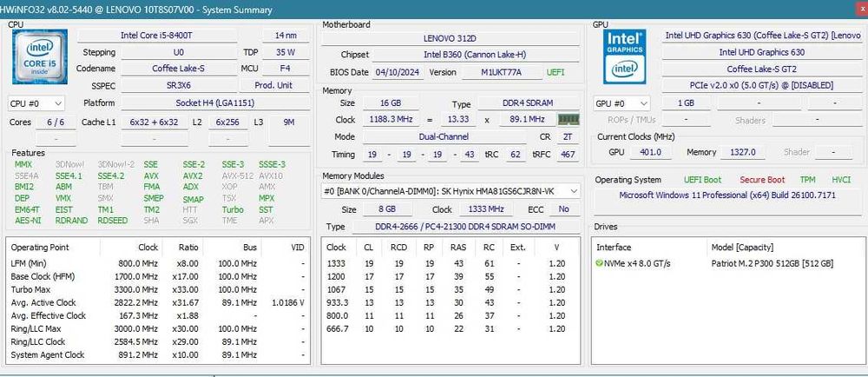Click the memory clock 1188.3 MHz value

391,120
